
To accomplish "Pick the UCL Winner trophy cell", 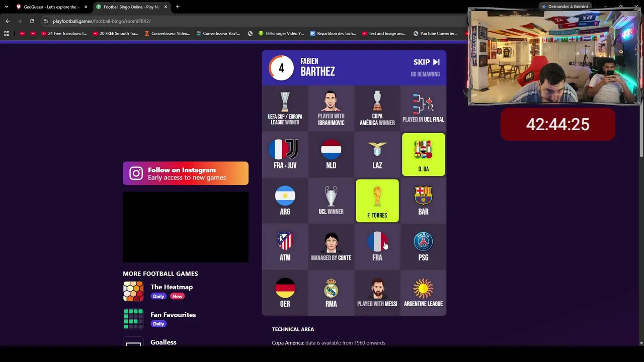I will coord(331,201).
